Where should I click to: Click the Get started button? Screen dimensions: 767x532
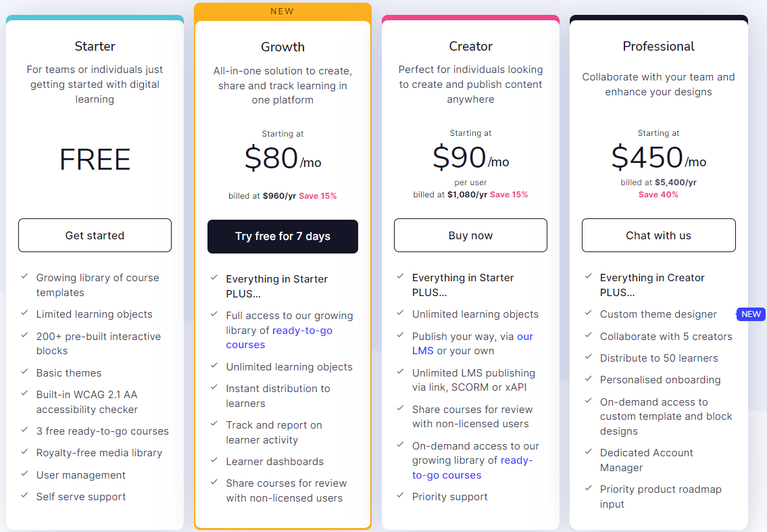click(95, 235)
